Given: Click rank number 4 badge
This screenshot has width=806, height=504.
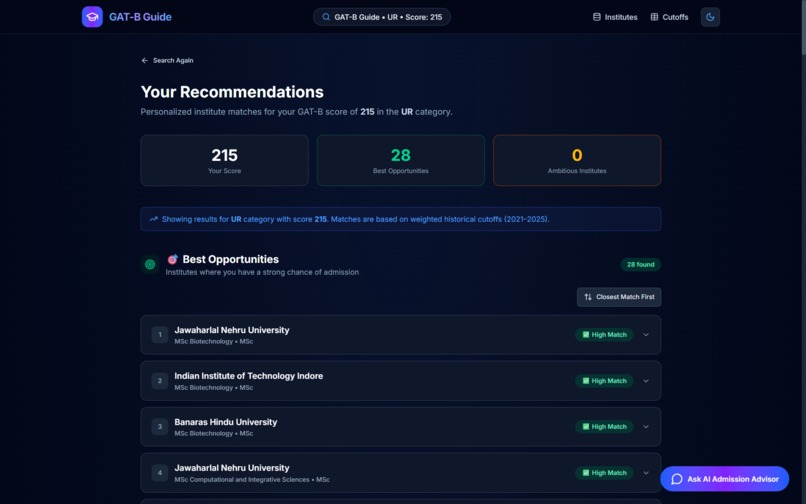Looking at the screenshot, I should click(160, 473).
